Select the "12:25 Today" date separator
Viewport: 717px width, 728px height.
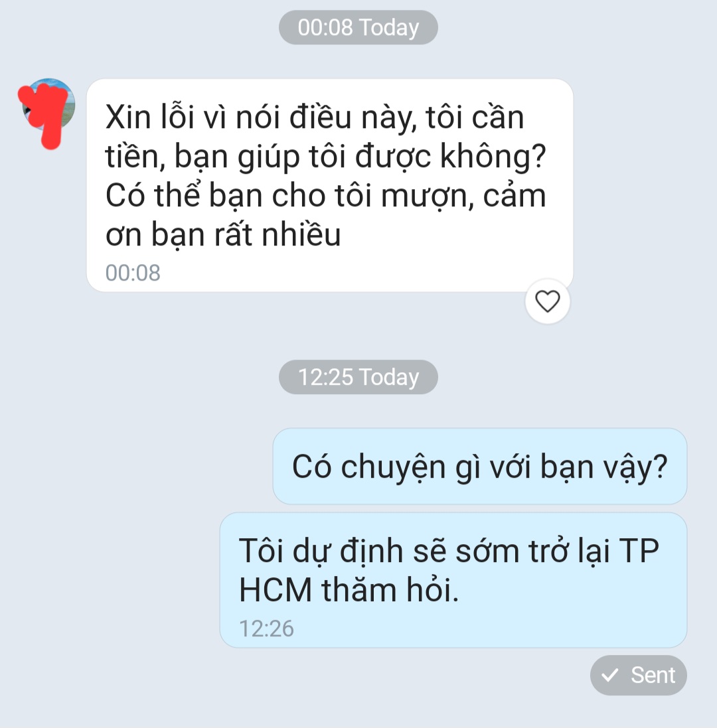[358, 377]
